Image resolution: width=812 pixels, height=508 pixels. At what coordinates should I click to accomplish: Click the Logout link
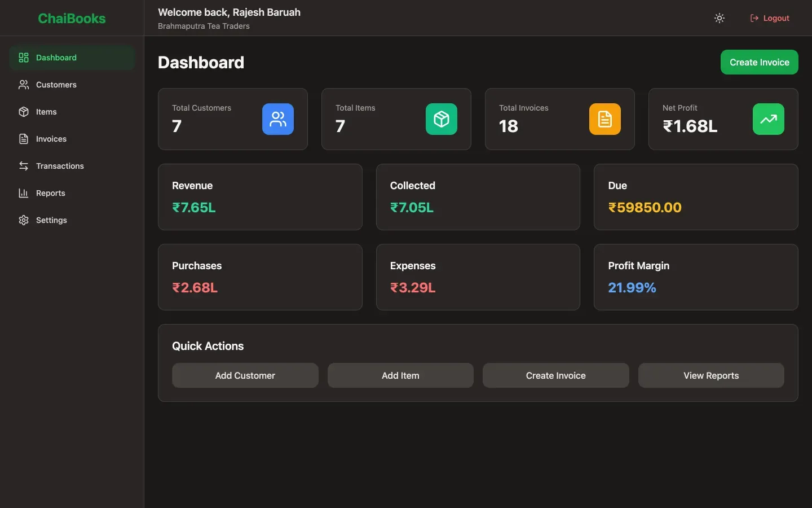coord(770,18)
